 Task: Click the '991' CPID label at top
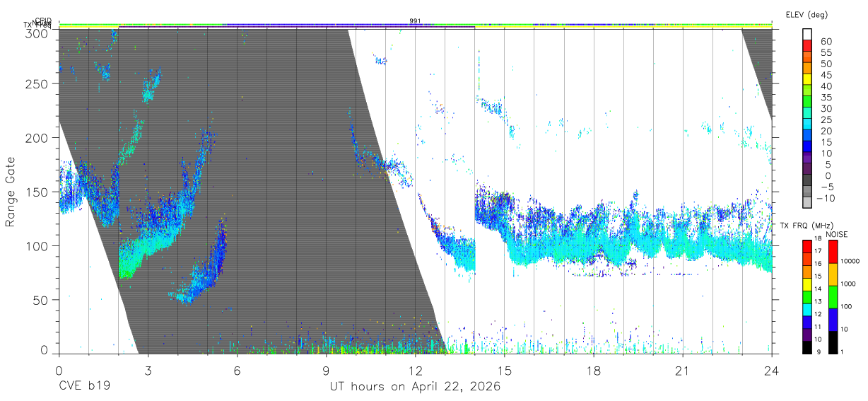click(x=415, y=21)
